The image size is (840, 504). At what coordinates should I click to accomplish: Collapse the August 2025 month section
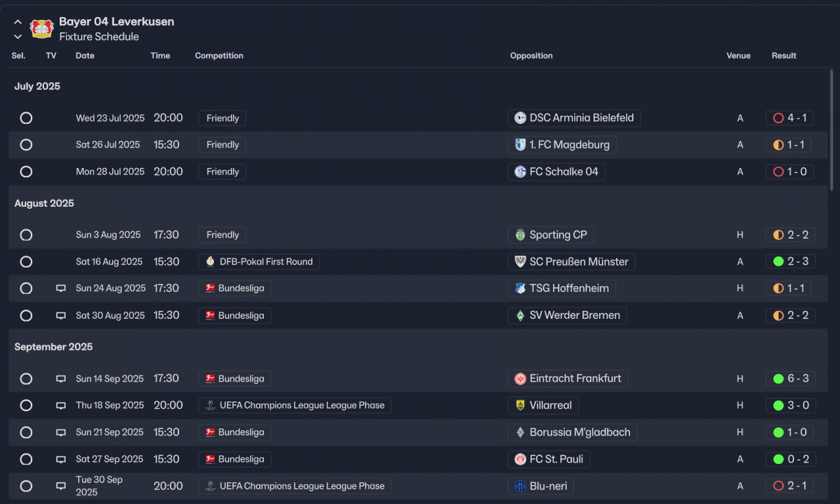[44, 203]
